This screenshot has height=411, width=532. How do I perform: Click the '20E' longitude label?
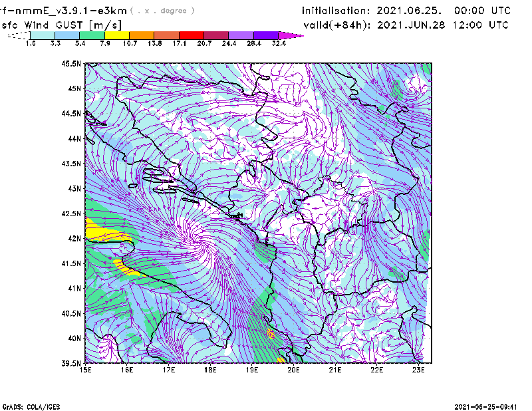tap(293, 370)
